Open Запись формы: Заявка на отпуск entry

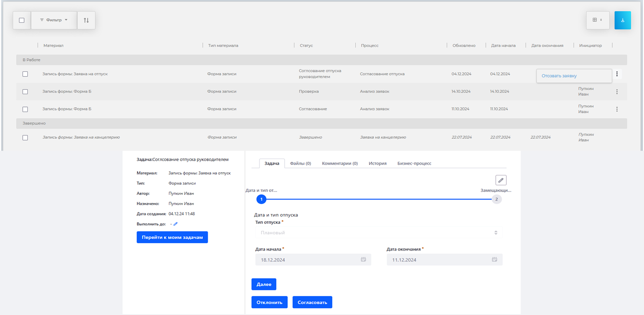pyautogui.click(x=75, y=74)
